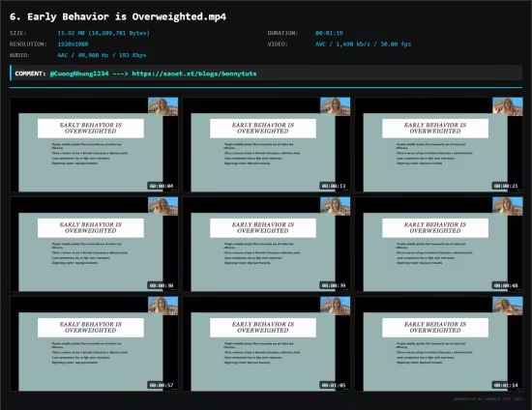The width and height of the screenshot is (532, 410).
Task: Open the thumbnail at timestamp 00:00:13
Action: click(266, 144)
